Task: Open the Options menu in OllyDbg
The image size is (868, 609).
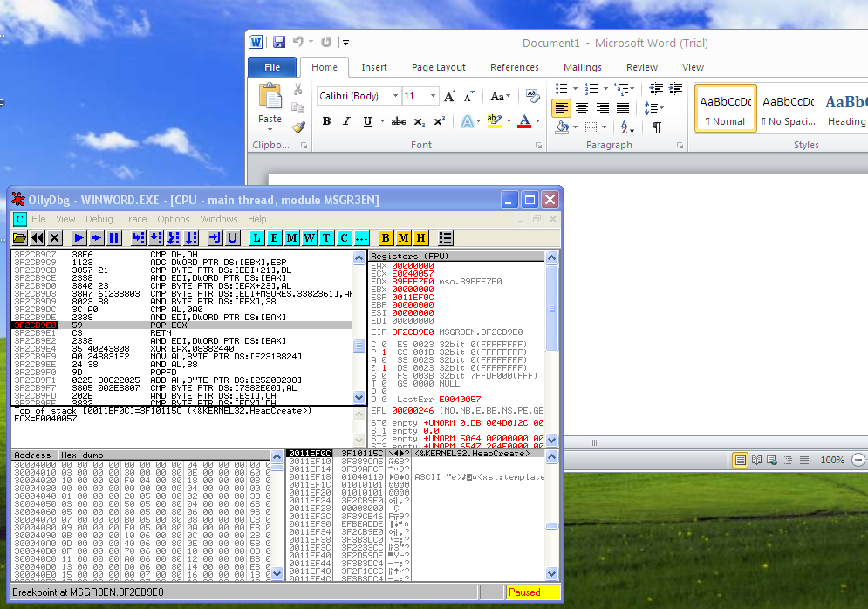Action: (x=174, y=219)
